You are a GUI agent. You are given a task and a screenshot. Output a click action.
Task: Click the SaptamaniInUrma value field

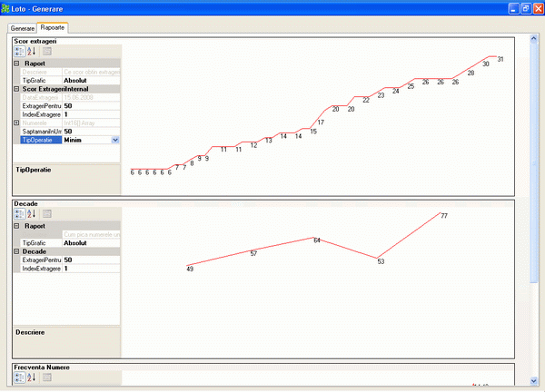(x=89, y=132)
